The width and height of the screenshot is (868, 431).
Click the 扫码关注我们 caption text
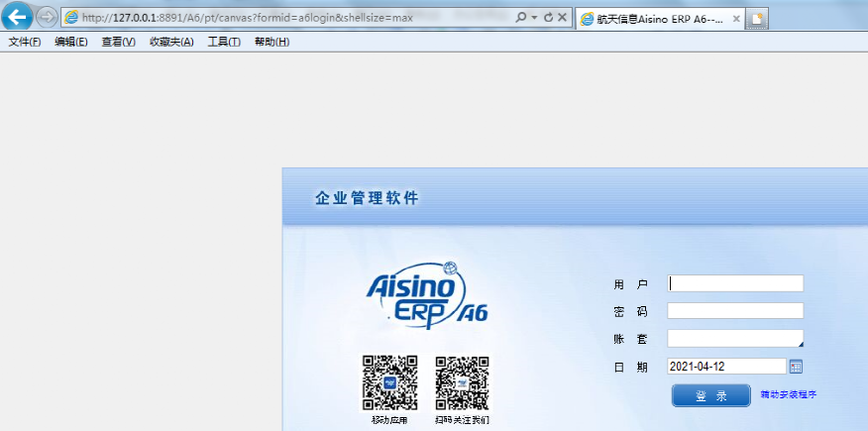coord(462,420)
